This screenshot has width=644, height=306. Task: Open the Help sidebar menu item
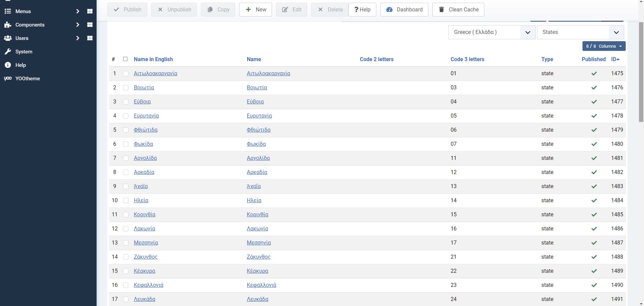coord(20,65)
